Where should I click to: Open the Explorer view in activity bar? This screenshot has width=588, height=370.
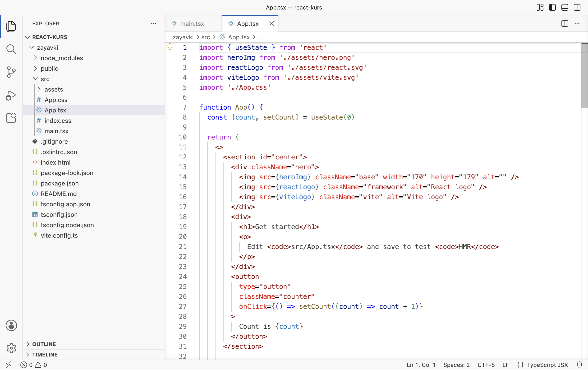click(x=11, y=26)
